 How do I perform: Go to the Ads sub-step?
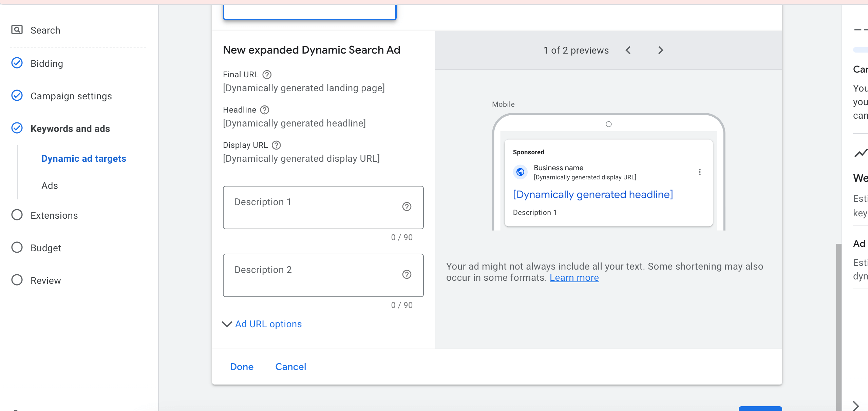(50, 185)
